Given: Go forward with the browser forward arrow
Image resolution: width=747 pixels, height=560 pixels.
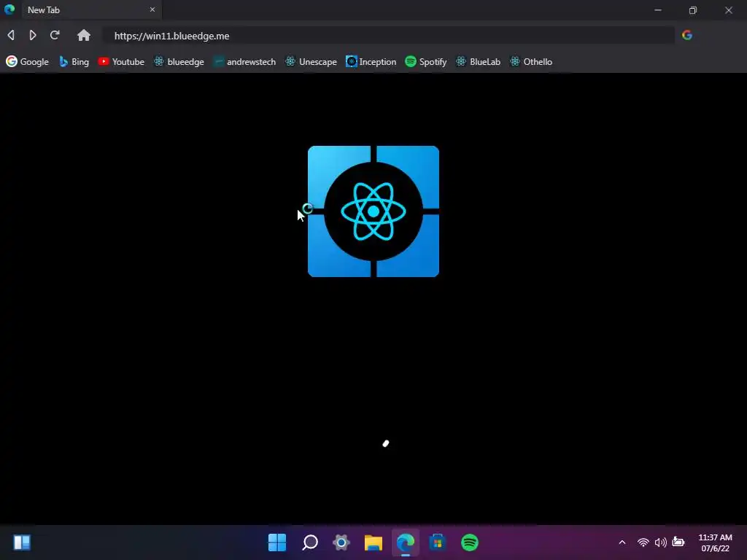Looking at the screenshot, I should click(32, 35).
